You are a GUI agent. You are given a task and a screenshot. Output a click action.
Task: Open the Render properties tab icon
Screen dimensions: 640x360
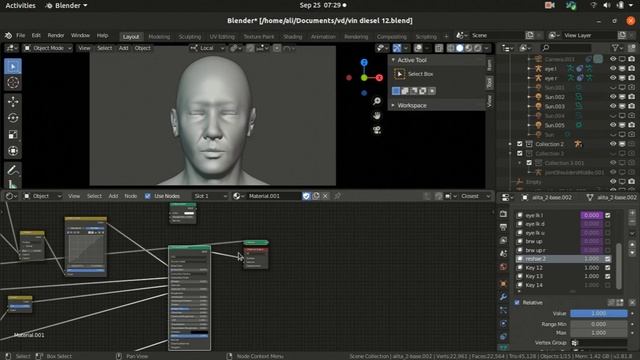503,214
